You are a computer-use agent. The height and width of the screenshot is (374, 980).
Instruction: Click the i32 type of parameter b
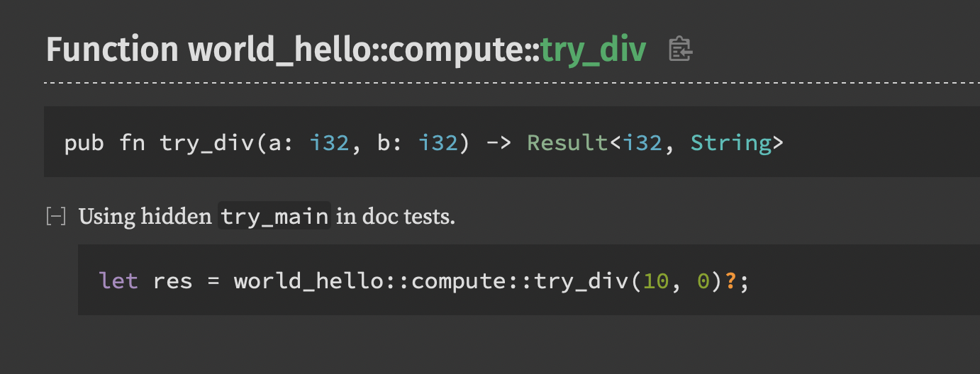pyautogui.click(x=438, y=143)
